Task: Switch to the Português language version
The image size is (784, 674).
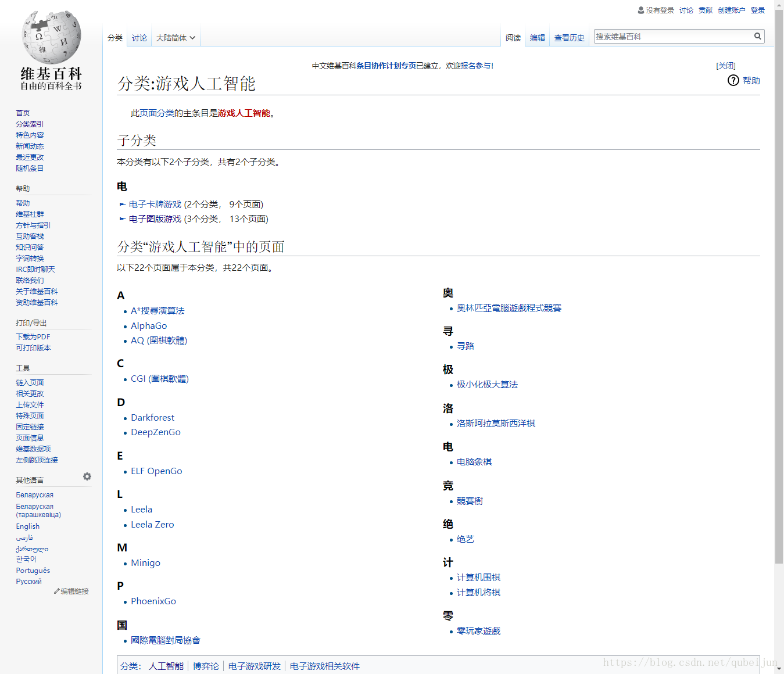Action: pyautogui.click(x=33, y=571)
